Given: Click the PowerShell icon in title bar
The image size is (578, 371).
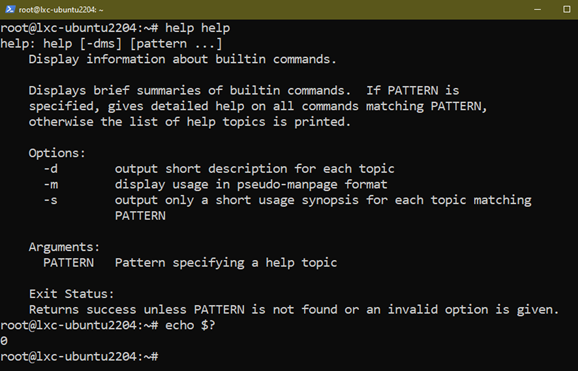Looking at the screenshot, I should pos(10,10).
